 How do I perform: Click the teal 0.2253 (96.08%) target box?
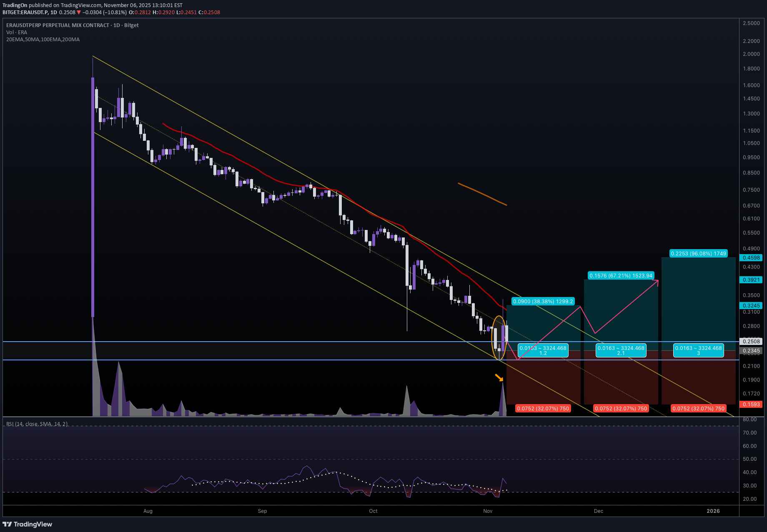[x=698, y=253]
